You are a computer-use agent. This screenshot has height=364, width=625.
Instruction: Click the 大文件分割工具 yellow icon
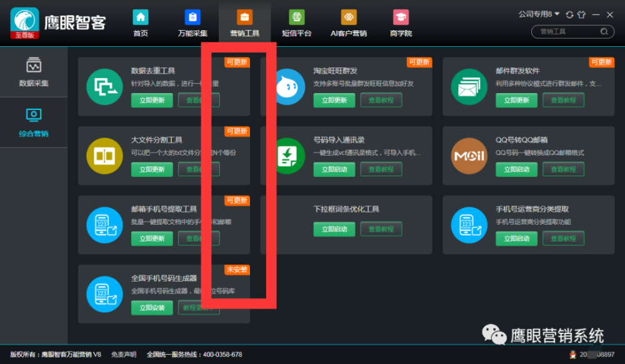point(105,156)
